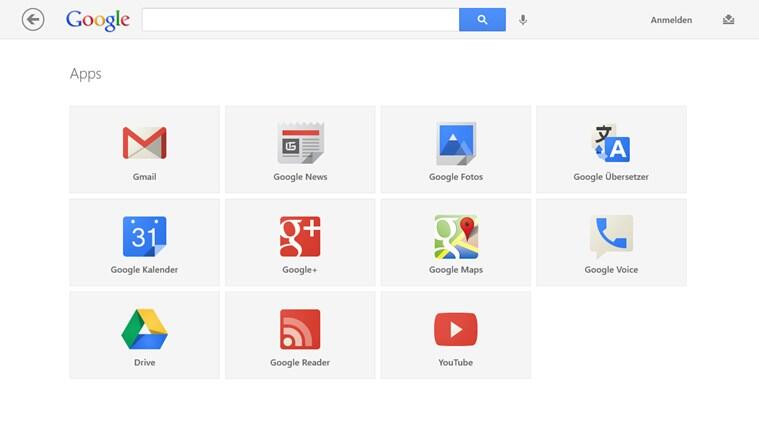Focus the Google search input field
This screenshot has width=759, height=427.
tap(300, 20)
